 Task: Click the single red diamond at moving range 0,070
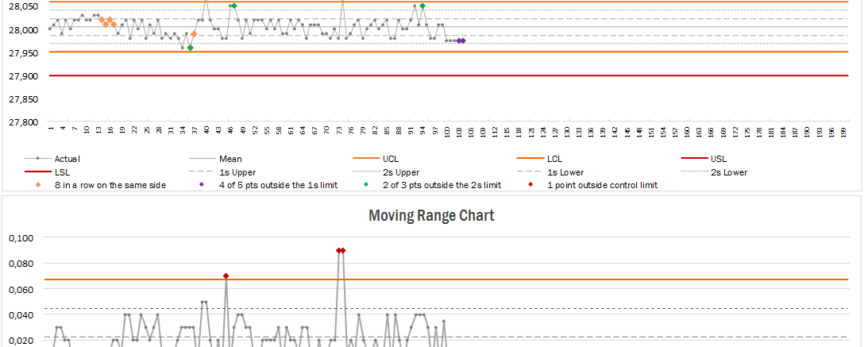(x=226, y=276)
